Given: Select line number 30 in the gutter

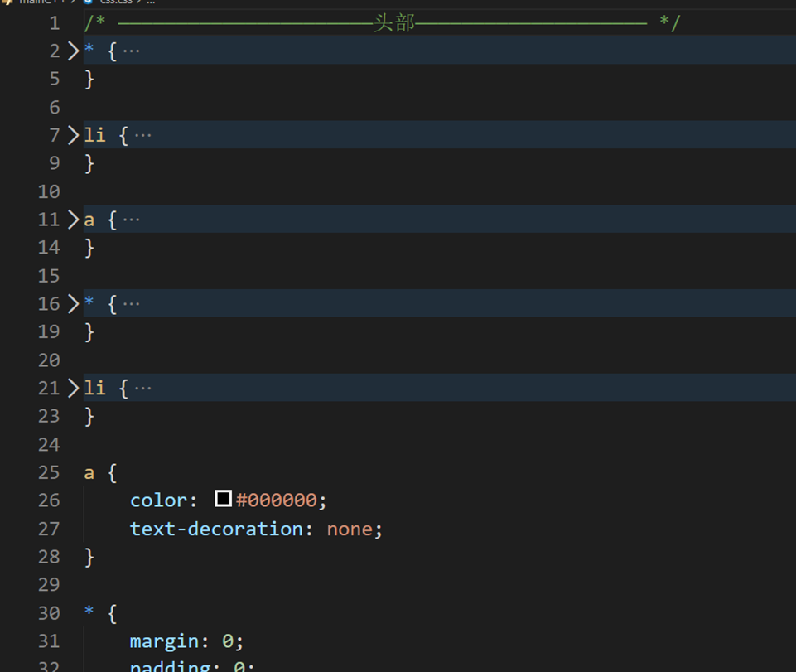Looking at the screenshot, I should click(48, 612).
